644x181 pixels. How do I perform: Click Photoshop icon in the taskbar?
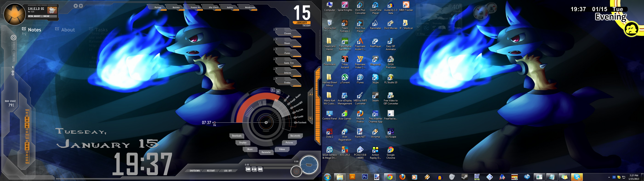(x=365, y=177)
